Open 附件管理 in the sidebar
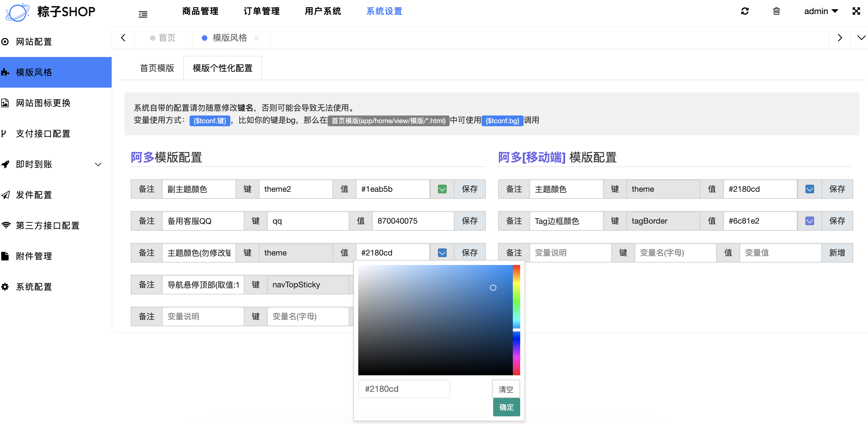Image resolution: width=868 pixels, height=424 pixels. point(56,256)
